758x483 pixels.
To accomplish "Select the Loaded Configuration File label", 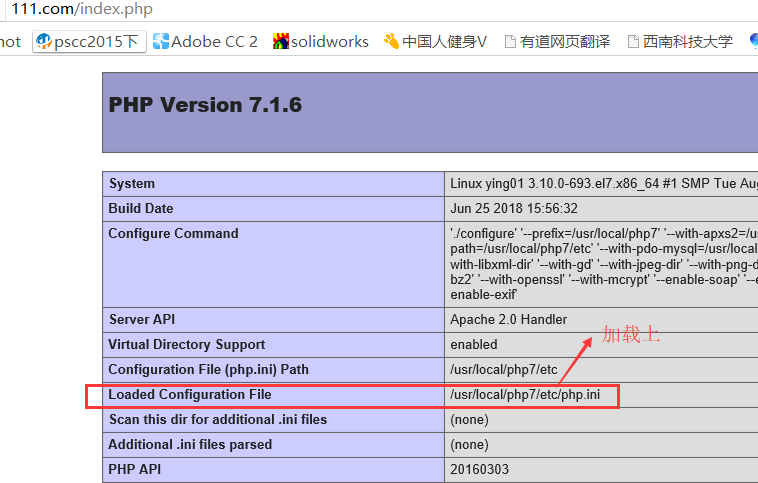I will (x=190, y=395).
